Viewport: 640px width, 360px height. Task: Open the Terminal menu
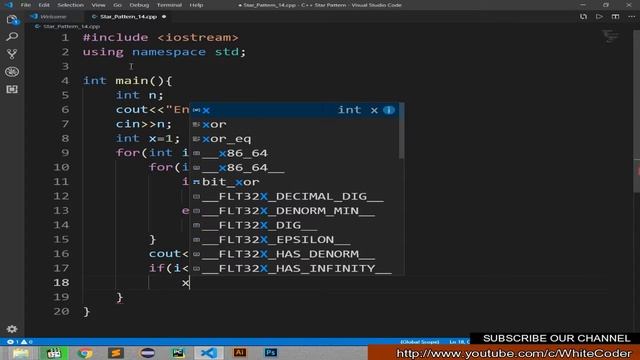[x=169, y=5]
